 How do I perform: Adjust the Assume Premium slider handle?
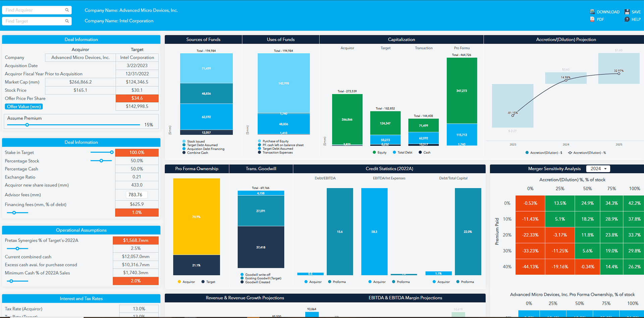(x=27, y=125)
